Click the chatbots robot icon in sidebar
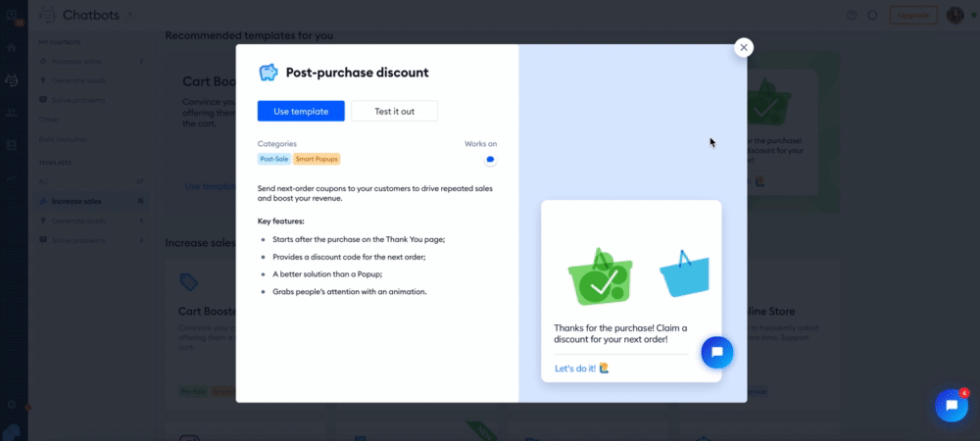 coord(11,80)
